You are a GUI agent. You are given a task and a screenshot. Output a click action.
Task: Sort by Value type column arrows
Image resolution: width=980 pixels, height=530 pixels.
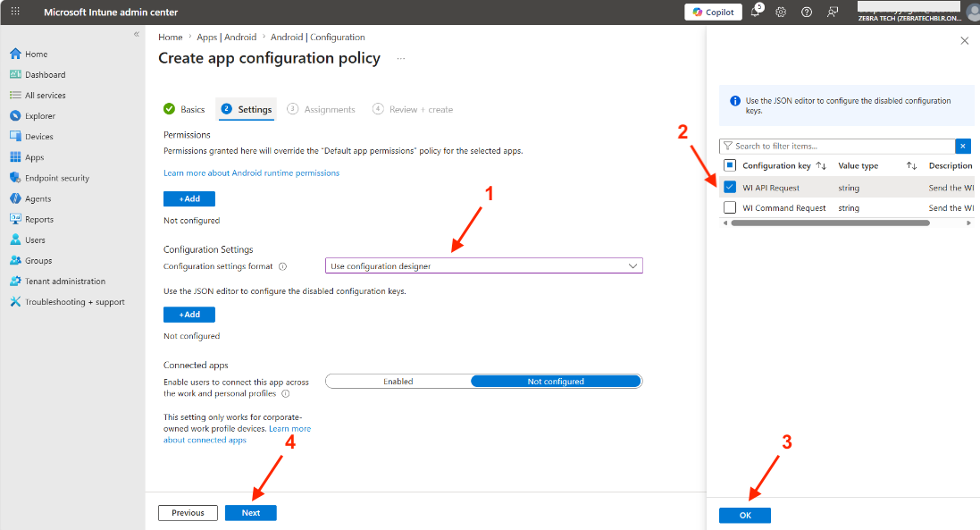[912, 165]
